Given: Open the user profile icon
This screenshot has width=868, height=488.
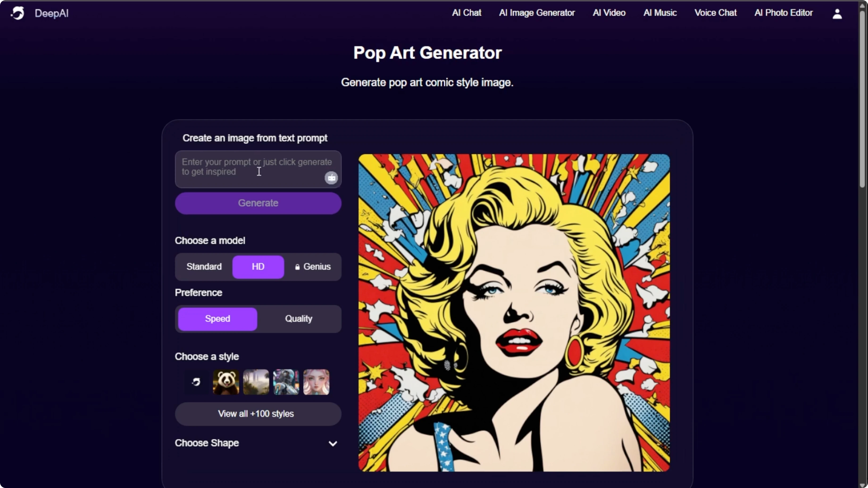Looking at the screenshot, I should tap(837, 13).
